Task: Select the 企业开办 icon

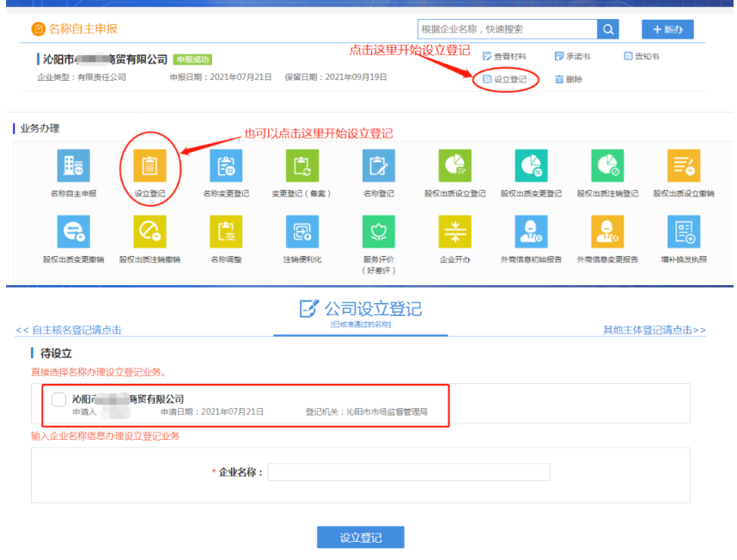Action: pos(455,232)
